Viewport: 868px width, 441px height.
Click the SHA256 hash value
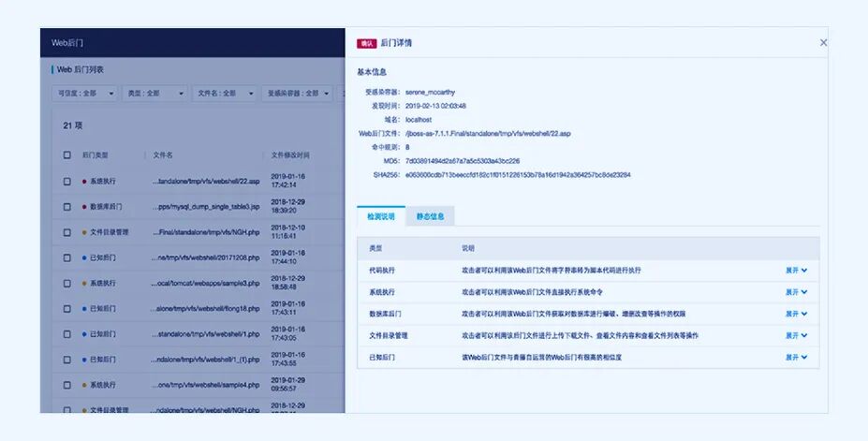click(x=518, y=175)
